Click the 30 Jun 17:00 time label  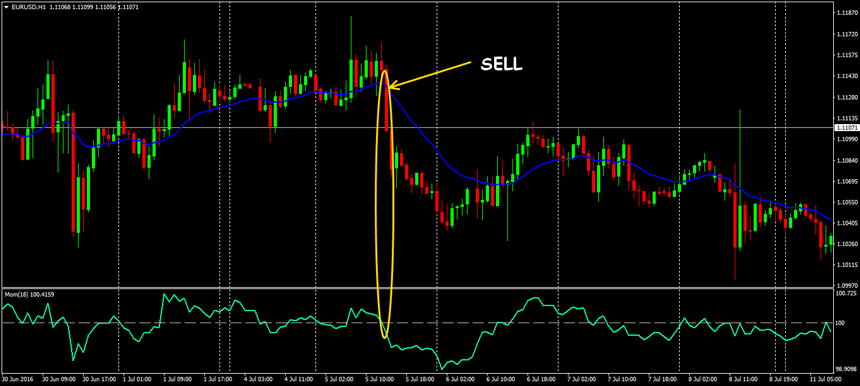[98, 378]
